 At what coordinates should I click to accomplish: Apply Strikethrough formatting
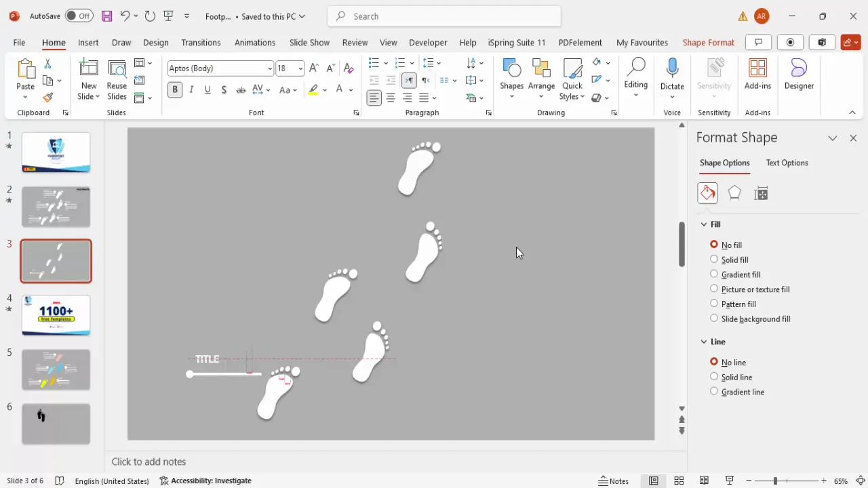241,89
